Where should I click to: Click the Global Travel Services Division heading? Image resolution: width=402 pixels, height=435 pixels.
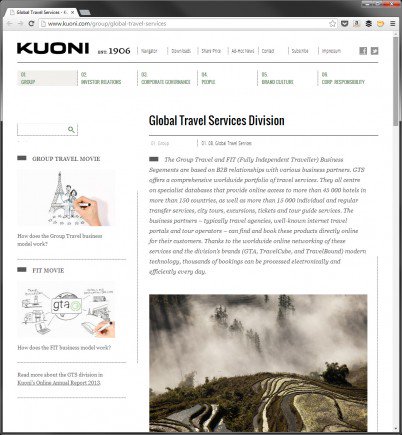pos(217,121)
